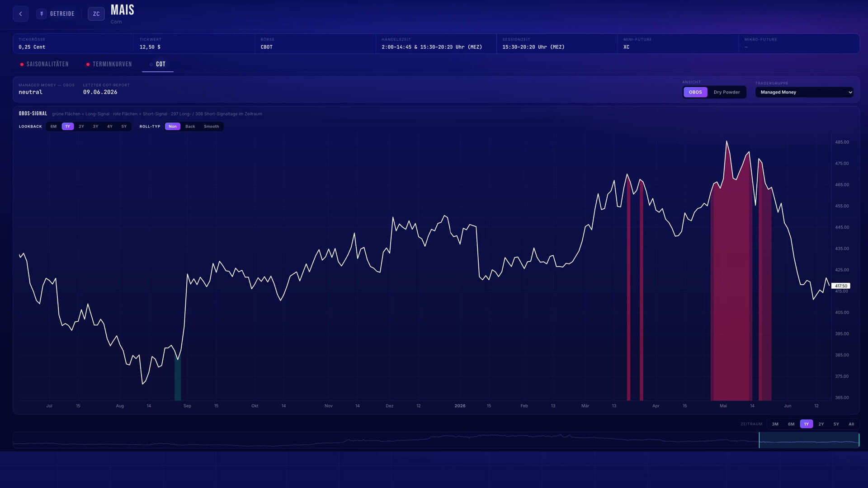Set lookback to 6M

[x=53, y=127]
